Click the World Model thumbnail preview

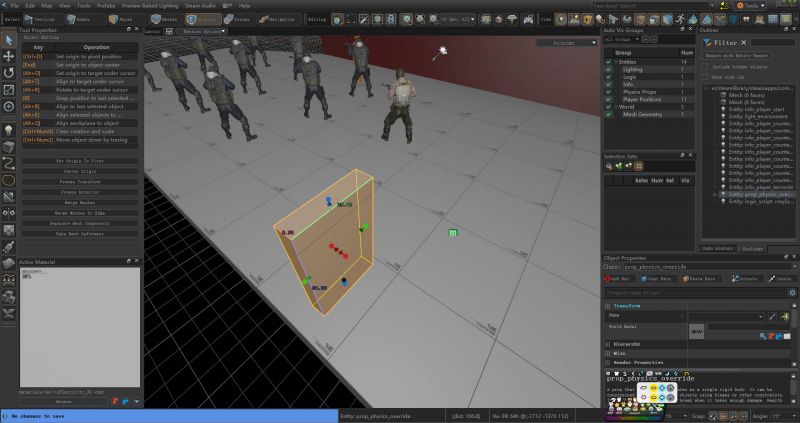click(696, 332)
